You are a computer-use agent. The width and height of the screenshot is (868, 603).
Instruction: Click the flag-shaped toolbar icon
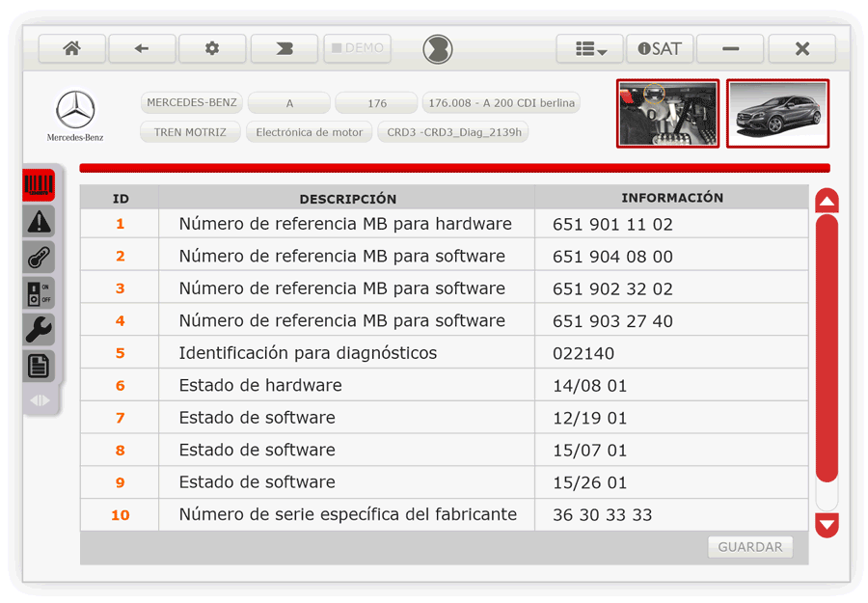click(x=284, y=49)
